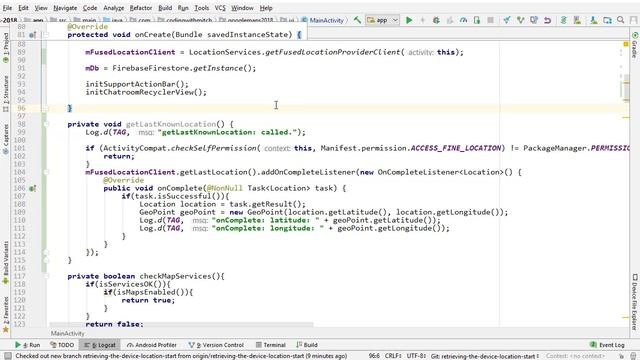Screen dimensions: 640x360
Task: Click the VCS Update Project icon
Action: click(507, 20)
